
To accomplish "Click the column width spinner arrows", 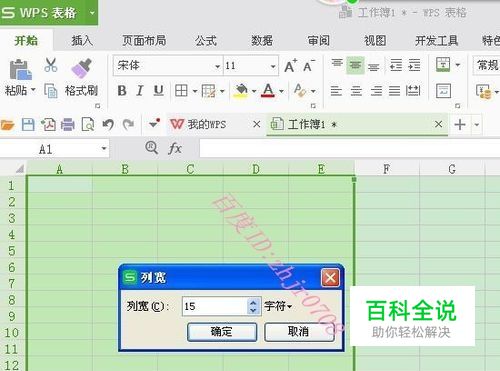I will coord(253,306).
